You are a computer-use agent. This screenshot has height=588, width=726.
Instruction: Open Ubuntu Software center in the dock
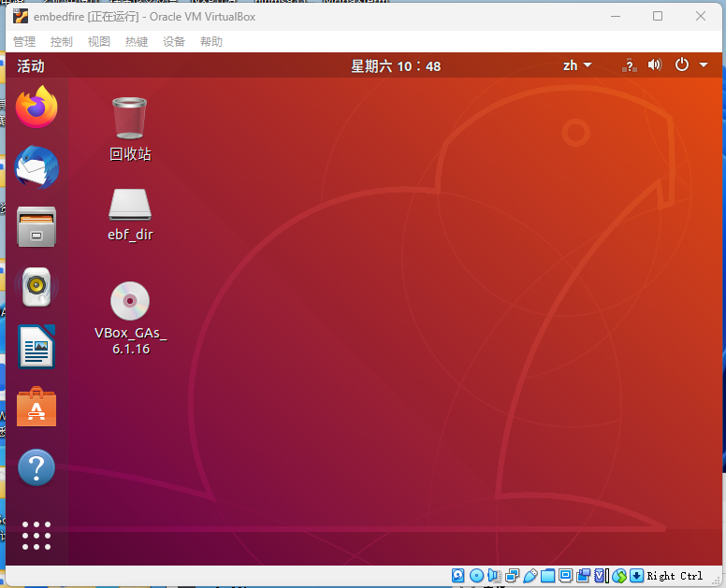click(x=36, y=407)
